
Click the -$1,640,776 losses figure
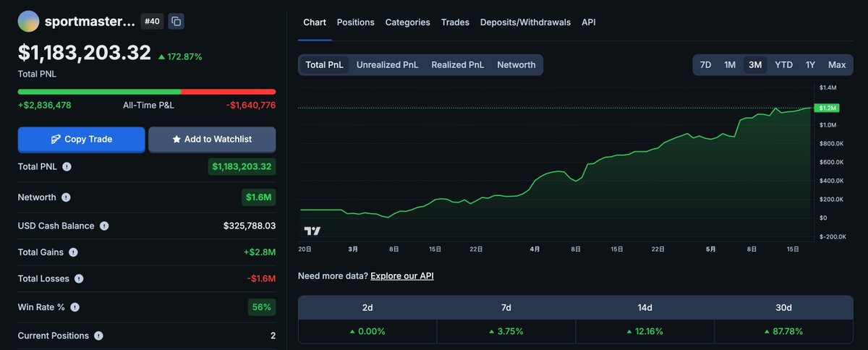click(x=251, y=106)
